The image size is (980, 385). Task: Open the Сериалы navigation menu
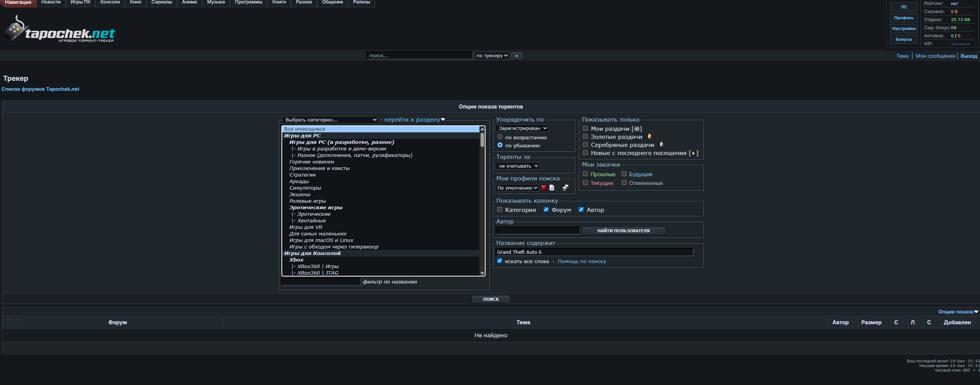tap(161, 3)
